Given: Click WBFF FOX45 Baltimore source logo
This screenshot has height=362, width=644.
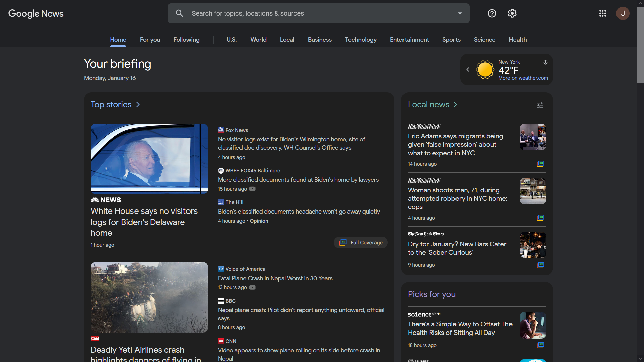Looking at the screenshot, I should [221, 170].
